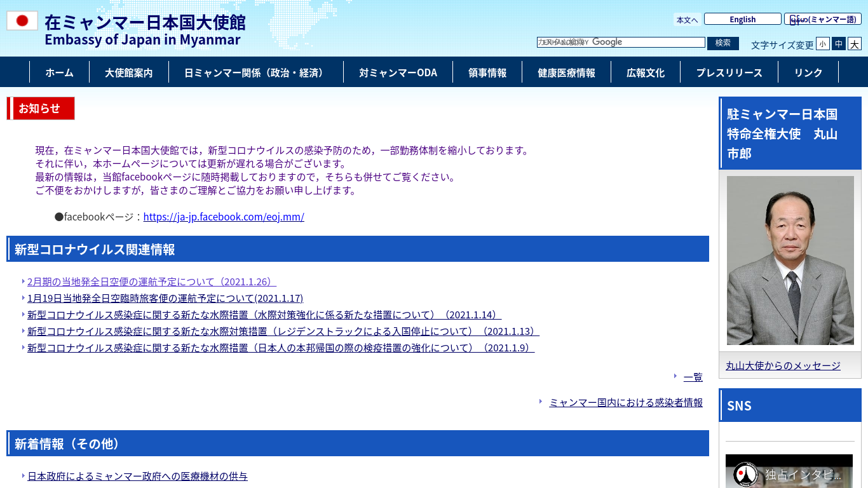Open ミャンマー国内における感染者情報 link

coord(626,402)
